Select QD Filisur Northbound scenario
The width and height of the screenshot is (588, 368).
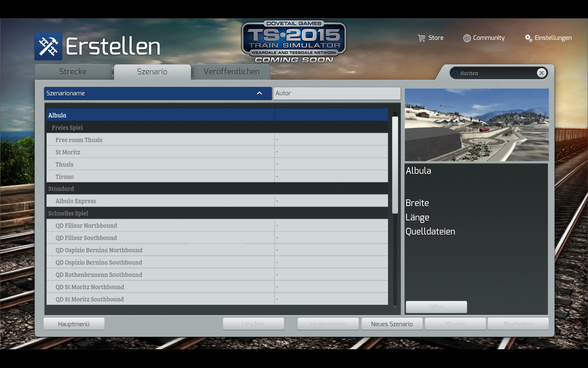(86, 226)
